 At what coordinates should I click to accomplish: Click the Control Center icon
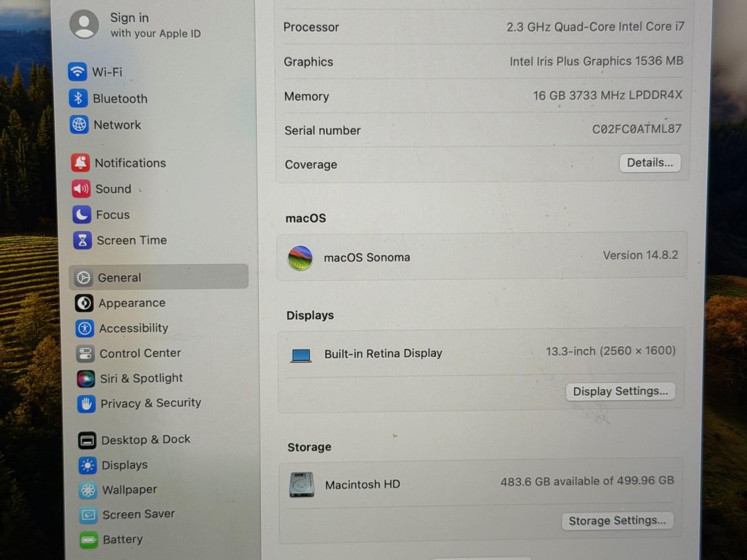pyautogui.click(x=86, y=354)
